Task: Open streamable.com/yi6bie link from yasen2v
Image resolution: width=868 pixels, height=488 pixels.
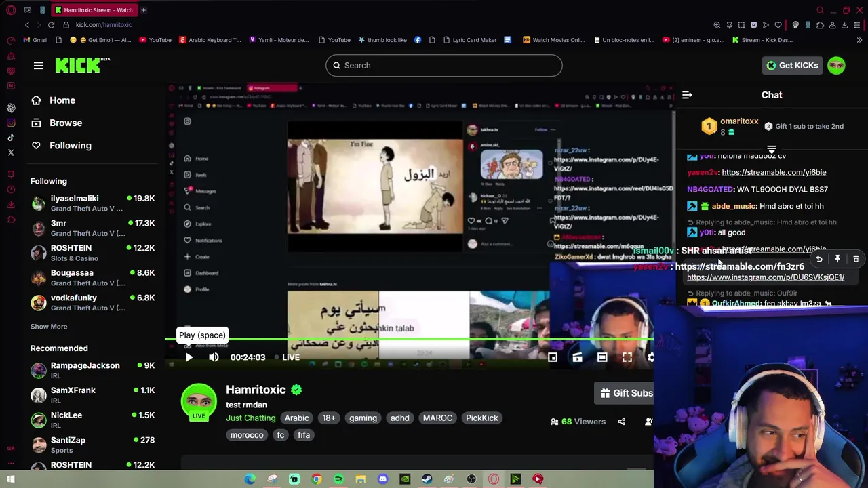Action: tap(774, 172)
